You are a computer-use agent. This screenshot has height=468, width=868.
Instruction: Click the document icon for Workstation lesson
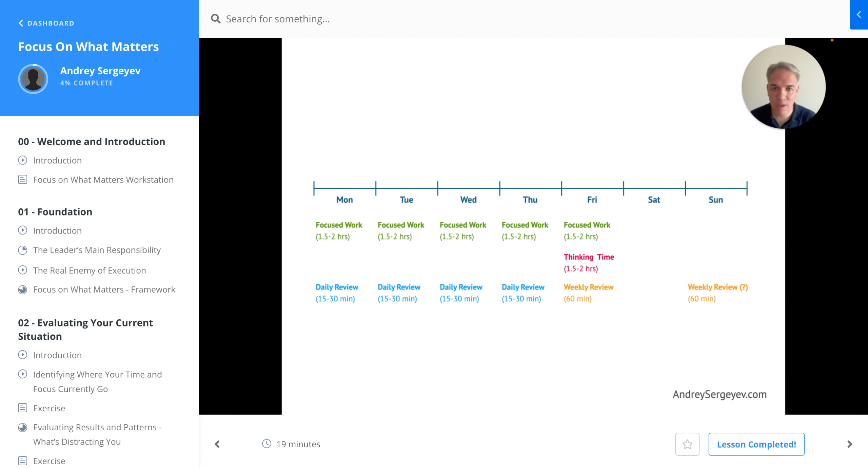pyautogui.click(x=23, y=180)
